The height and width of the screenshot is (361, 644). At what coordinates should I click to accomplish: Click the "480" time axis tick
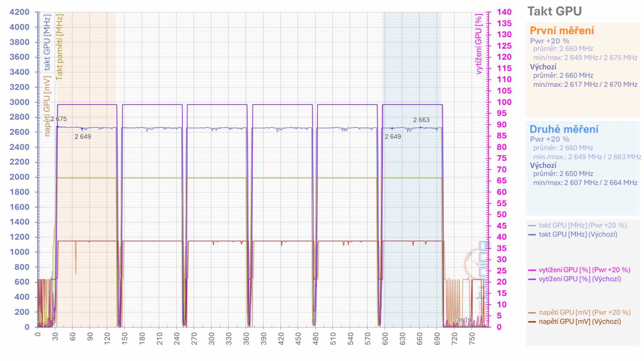pyautogui.click(x=316, y=338)
